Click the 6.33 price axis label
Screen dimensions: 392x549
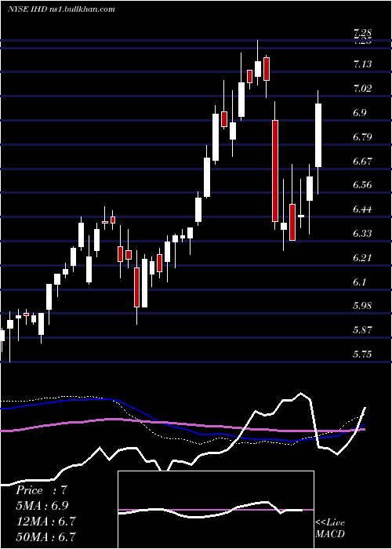pos(362,234)
